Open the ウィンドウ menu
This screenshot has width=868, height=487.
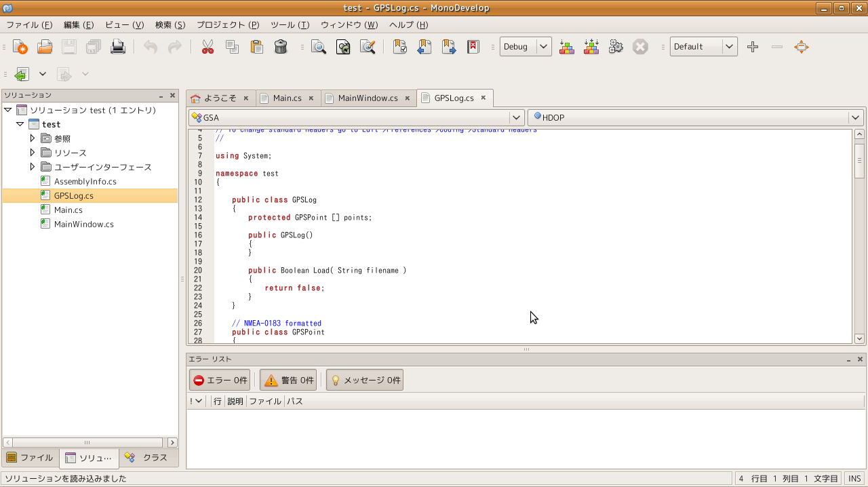(349, 25)
